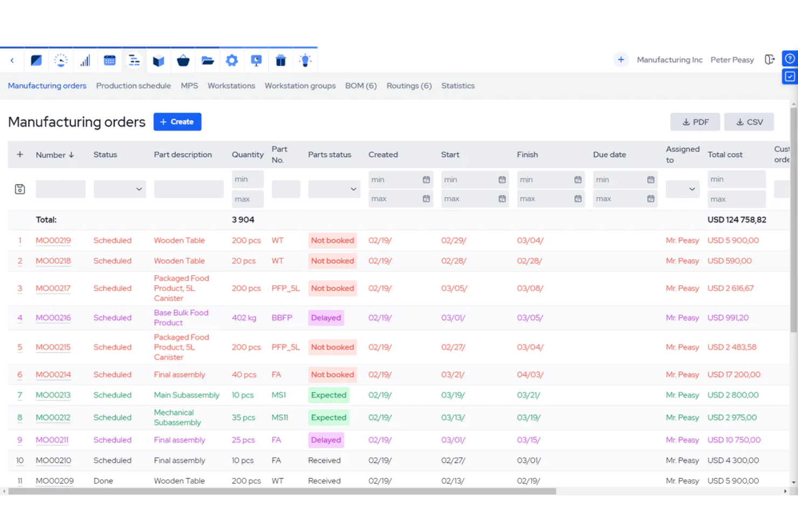Click the Create button
The width and height of the screenshot is (798, 532).
(x=177, y=121)
